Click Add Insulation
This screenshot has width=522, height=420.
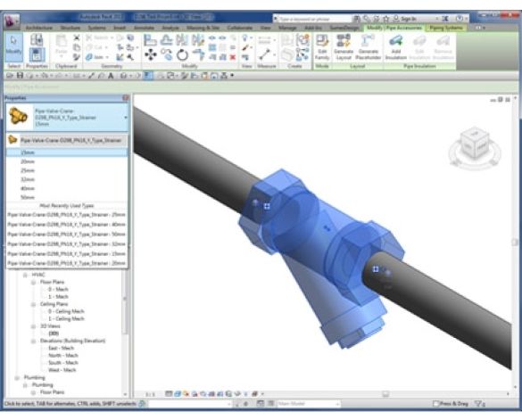pyautogui.click(x=395, y=47)
